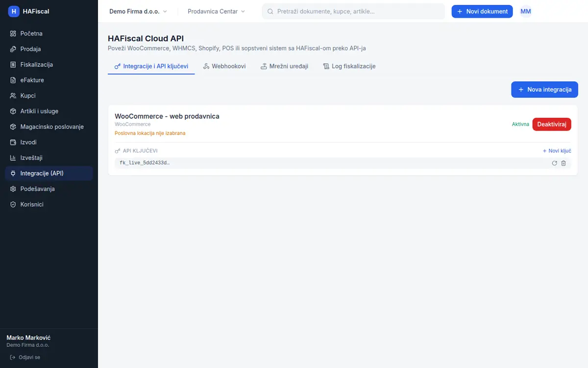Open Fiskalizacija sidebar item
This screenshot has width=588, height=368.
49,65
